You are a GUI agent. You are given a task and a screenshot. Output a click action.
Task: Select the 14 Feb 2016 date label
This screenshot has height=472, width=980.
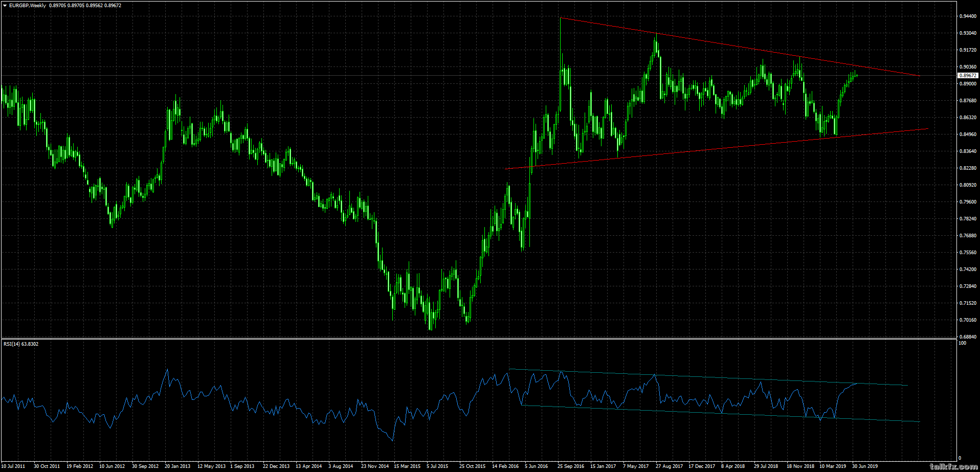point(505,466)
